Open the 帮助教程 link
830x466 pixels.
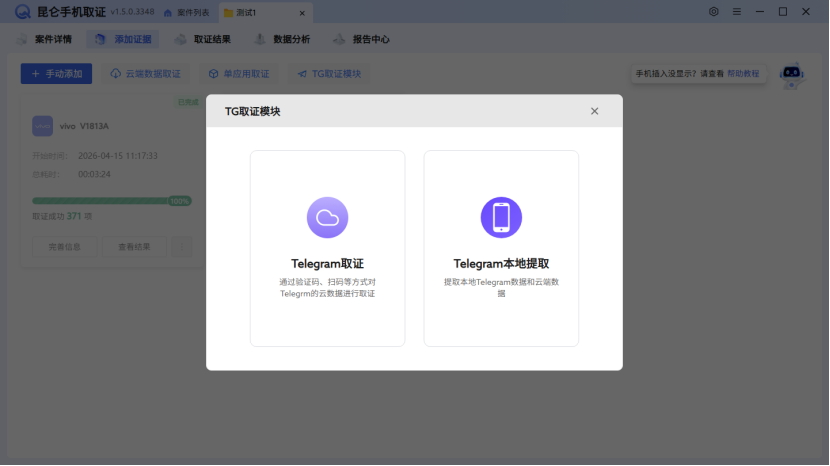click(x=743, y=74)
